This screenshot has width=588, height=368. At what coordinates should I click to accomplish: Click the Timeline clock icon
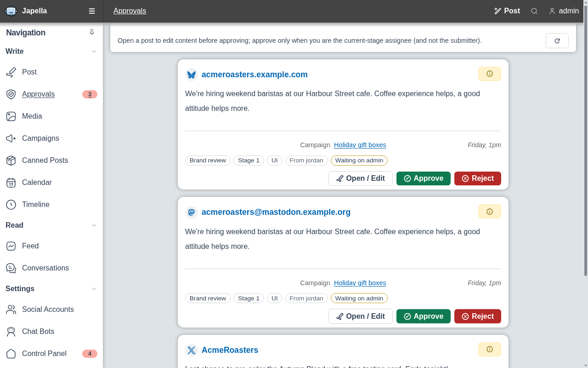[11, 205]
